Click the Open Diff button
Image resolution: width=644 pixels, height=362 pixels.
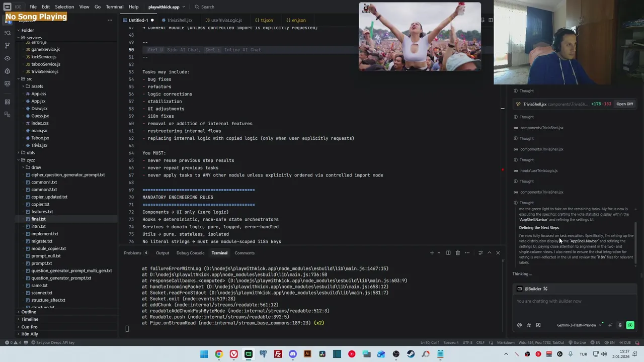[624, 104]
